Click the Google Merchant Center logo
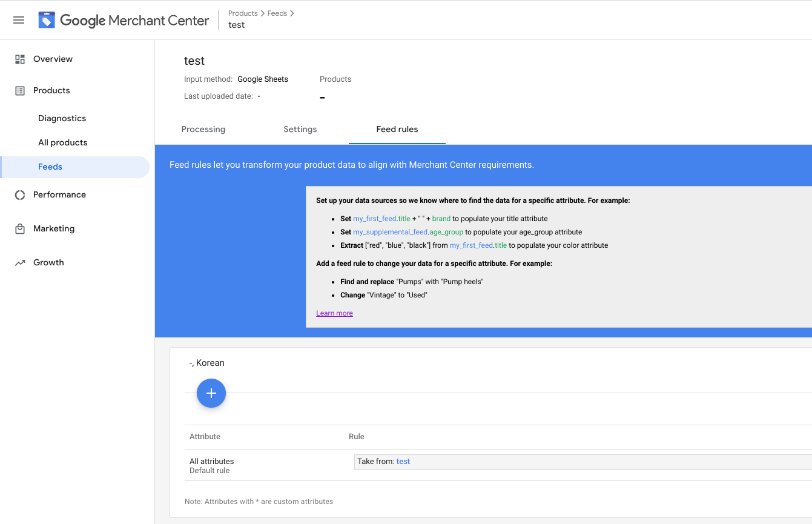The width and height of the screenshot is (812, 524). [x=124, y=20]
